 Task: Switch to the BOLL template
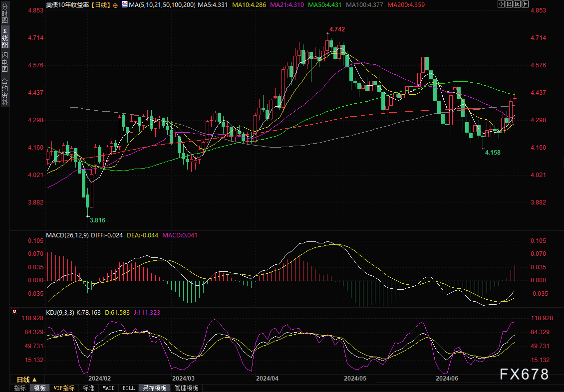(x=128, y=388)
